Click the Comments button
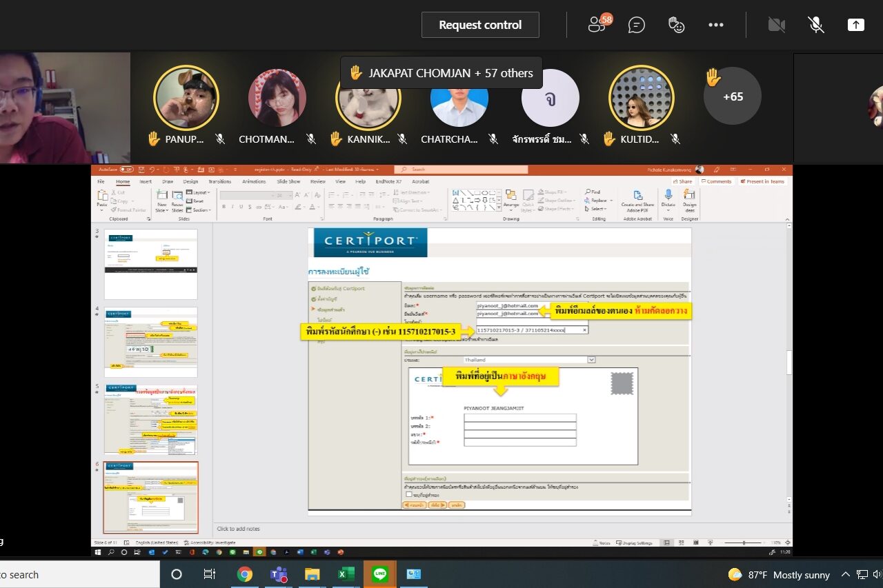This screenshot has height=588, width=883. coord(716,181)
